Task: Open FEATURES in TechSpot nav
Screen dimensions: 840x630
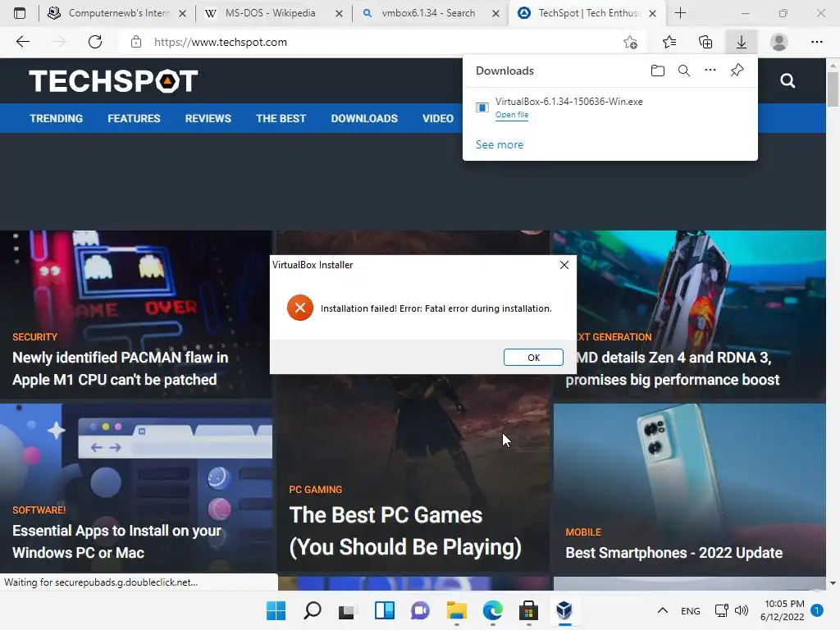Action: [134, 118]
